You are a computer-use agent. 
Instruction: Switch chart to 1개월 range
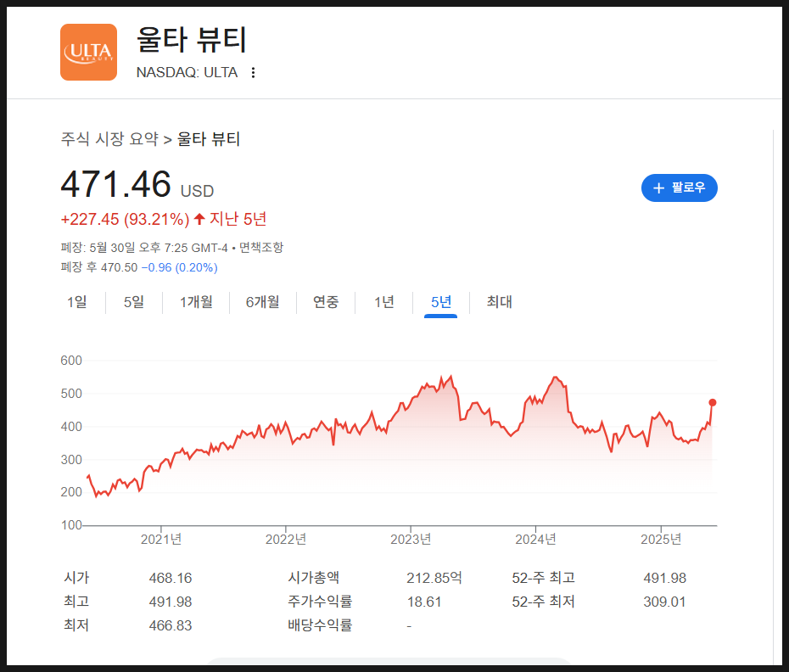pyautogui.click(x=196, y=302)
